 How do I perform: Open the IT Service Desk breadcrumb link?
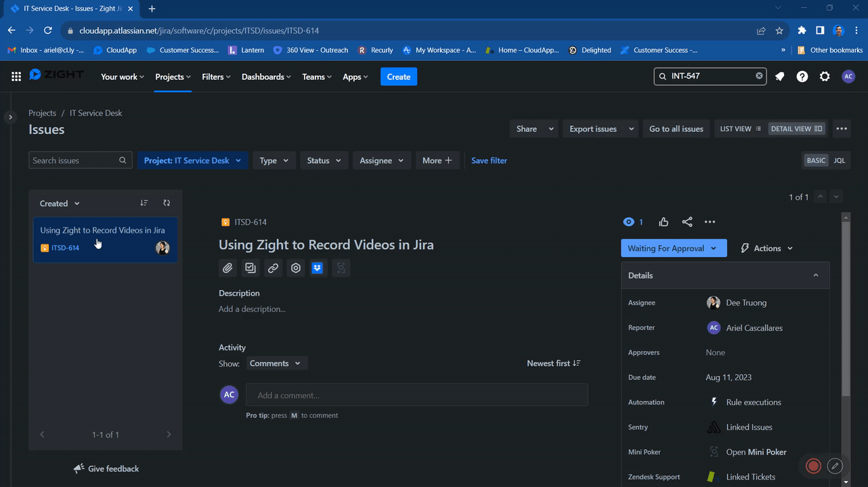96,113
